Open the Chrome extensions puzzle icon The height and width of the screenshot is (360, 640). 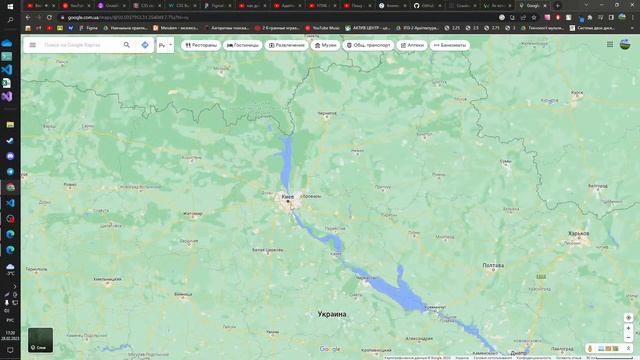pos(590,18)
